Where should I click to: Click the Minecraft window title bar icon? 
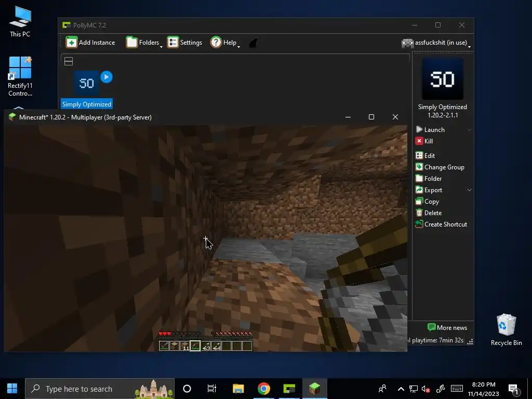12,117
